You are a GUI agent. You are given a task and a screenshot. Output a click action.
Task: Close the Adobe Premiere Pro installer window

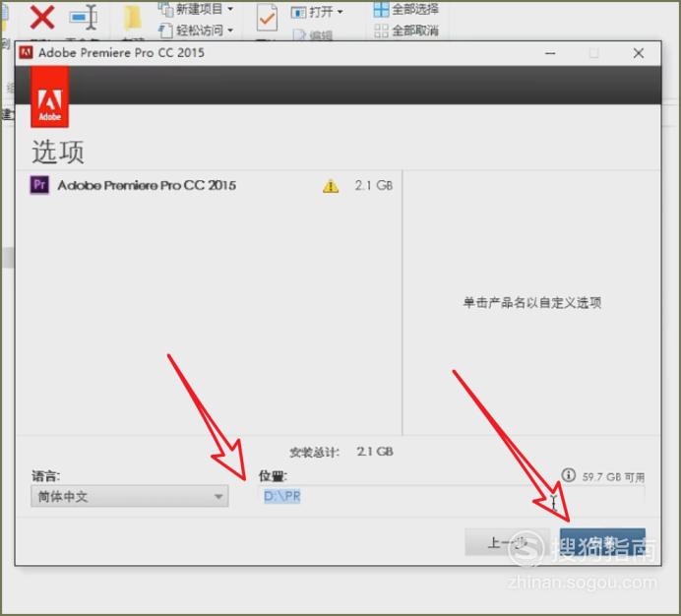(639, 53)
